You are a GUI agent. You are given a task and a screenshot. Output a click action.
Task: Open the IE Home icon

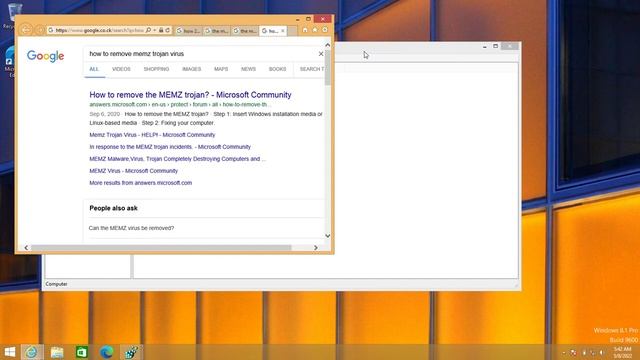(305, 30)
